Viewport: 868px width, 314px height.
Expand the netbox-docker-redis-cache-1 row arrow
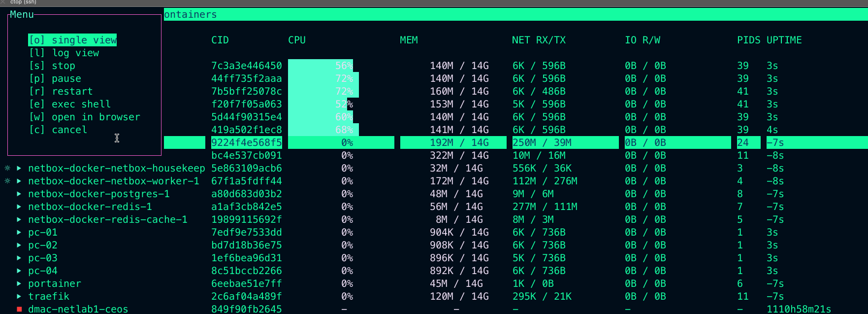pos(19,219)
